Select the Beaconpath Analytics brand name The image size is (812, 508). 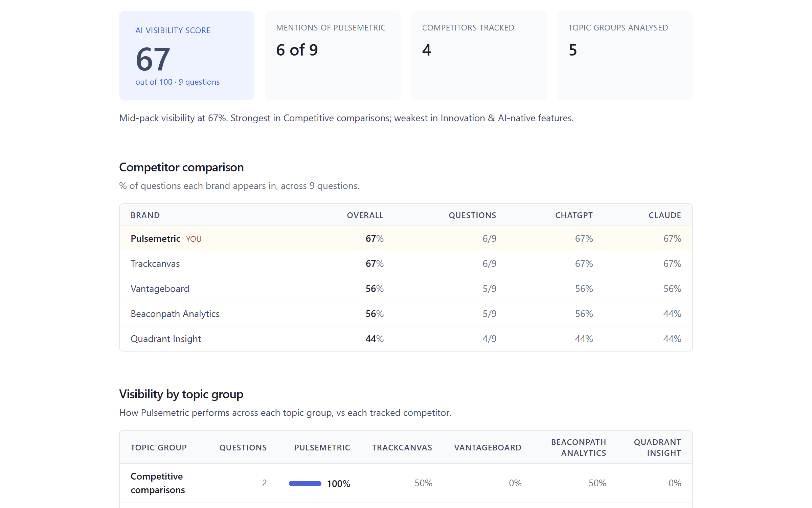pyautogui.click(x=175, y=314)
